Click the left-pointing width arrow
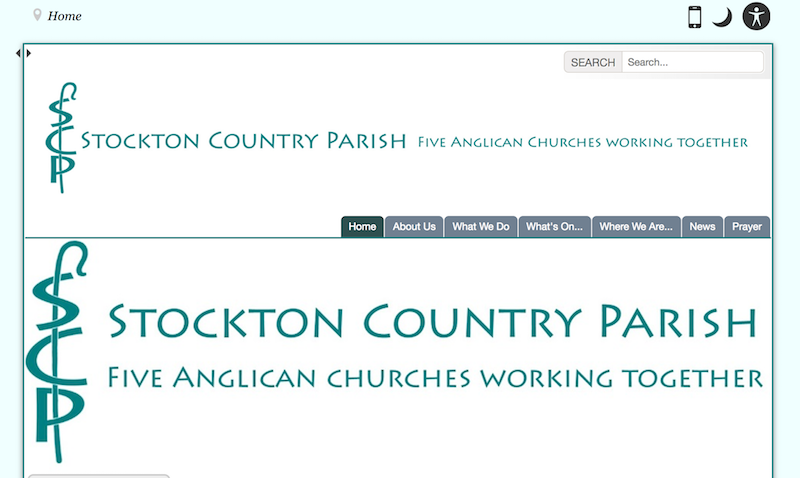 click(18, 53)
